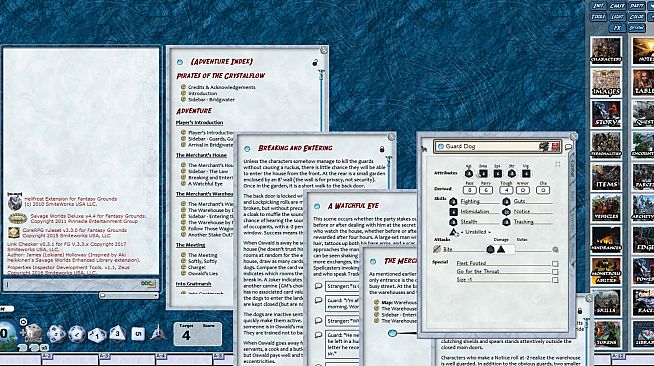The image size is (654, 366).
Task: Toggle the round button on the Bite row
Action: [x=555, y=249]
